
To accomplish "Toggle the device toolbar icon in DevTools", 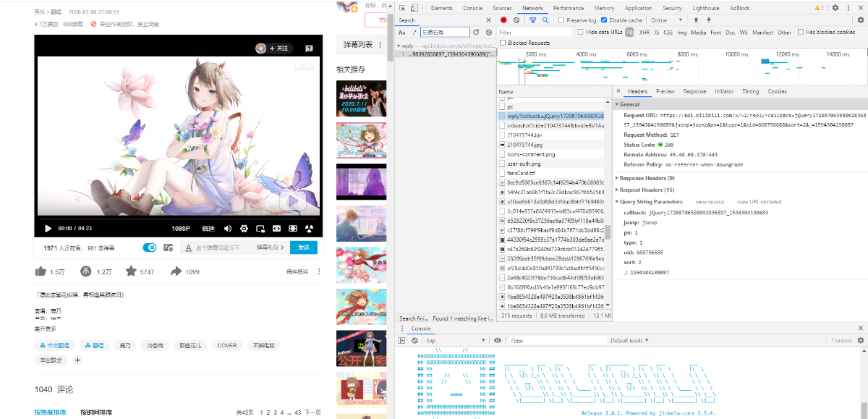I will (414, 8).
